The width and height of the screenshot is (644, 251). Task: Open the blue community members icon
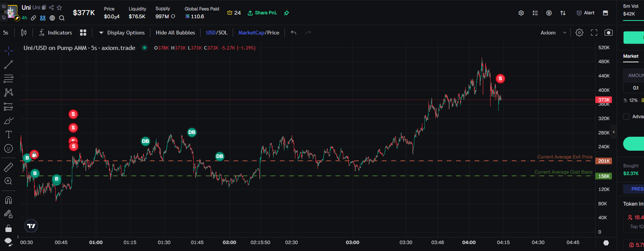click(x=42, y=18)
